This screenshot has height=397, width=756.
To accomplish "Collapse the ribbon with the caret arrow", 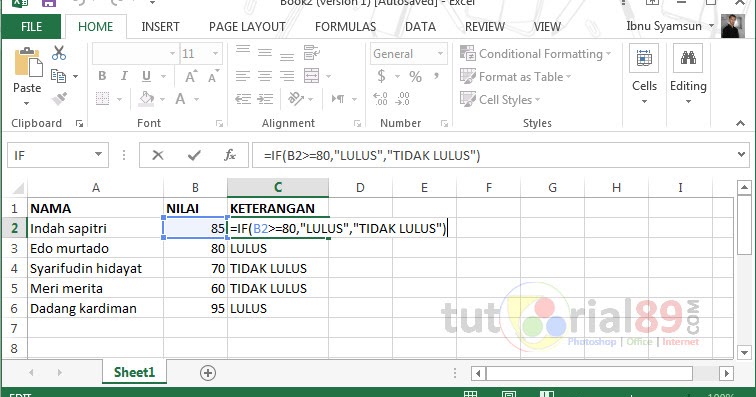I will [x=740, y=123].
